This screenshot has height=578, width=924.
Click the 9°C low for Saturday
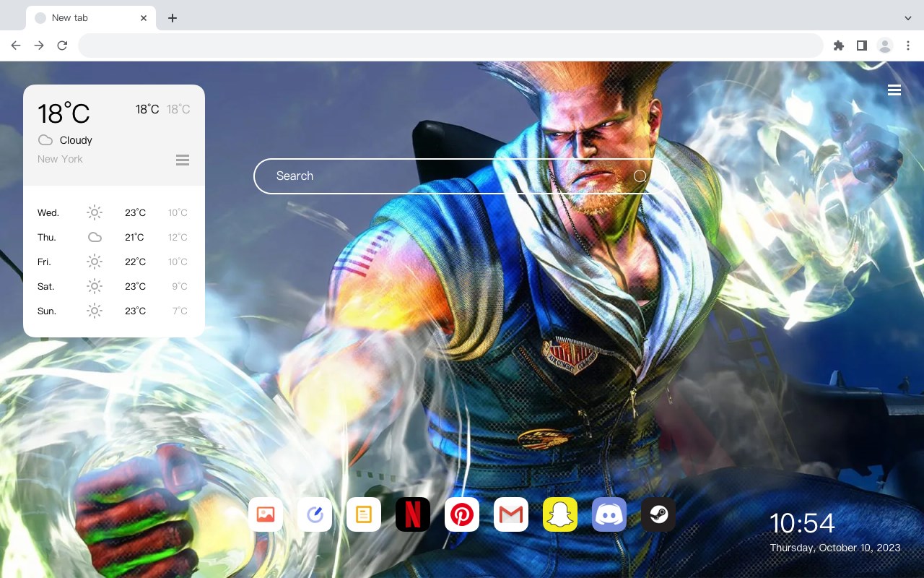point(180,286)
